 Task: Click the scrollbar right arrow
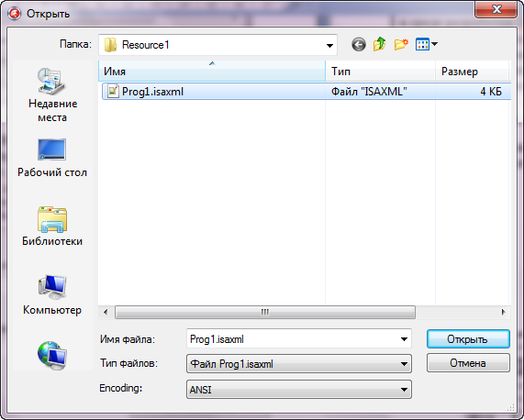(x=503, y=313)
